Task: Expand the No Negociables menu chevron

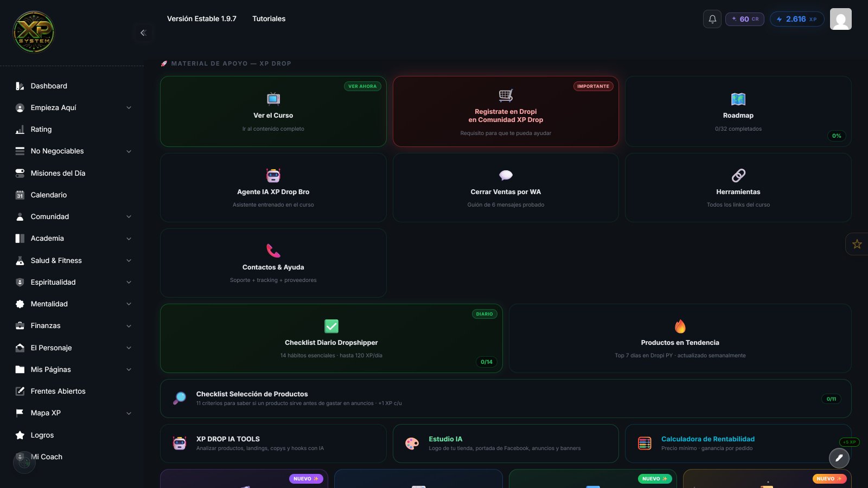Action: (129, 151)
